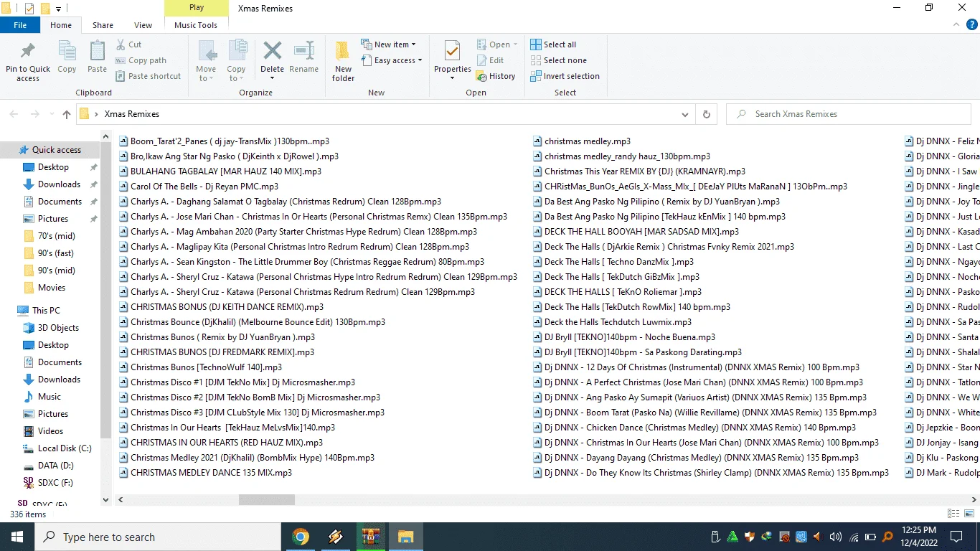The width and height of the screenshot is (980, 551).
Task: Open the Windows Start menu
Action: 17,537
